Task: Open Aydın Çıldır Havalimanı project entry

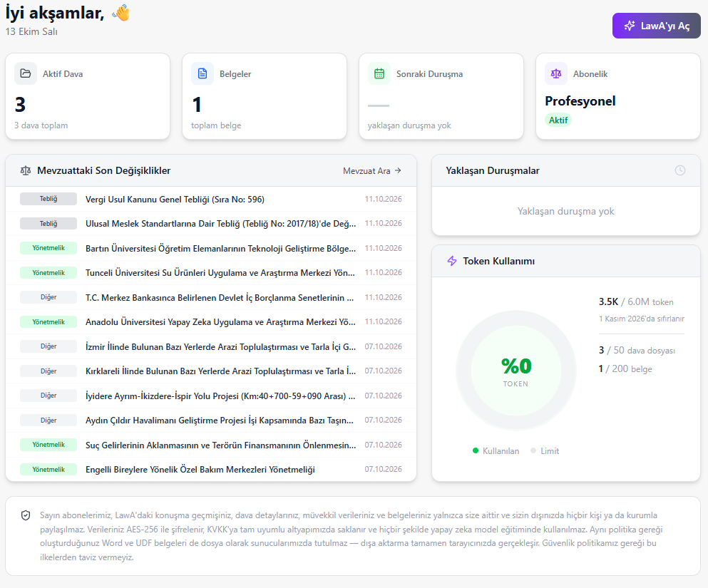Action: 211,420
